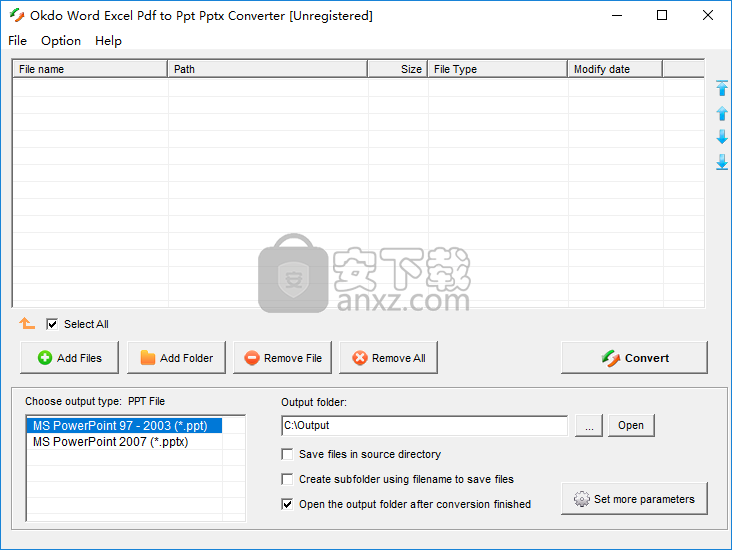Open Set more parameters dialog
The width and height of the screenshot is (732, 550).
point(634,499)
